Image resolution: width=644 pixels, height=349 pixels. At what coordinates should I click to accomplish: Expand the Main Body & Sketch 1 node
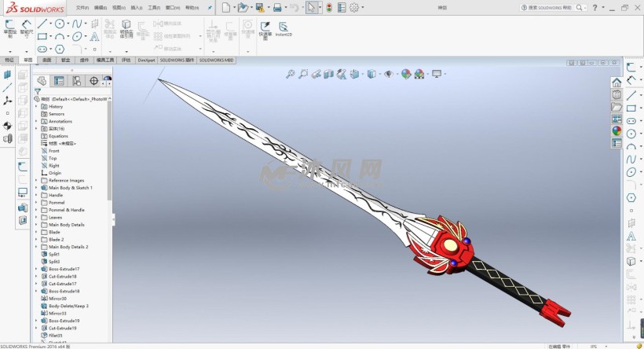(x=36, y=187)
